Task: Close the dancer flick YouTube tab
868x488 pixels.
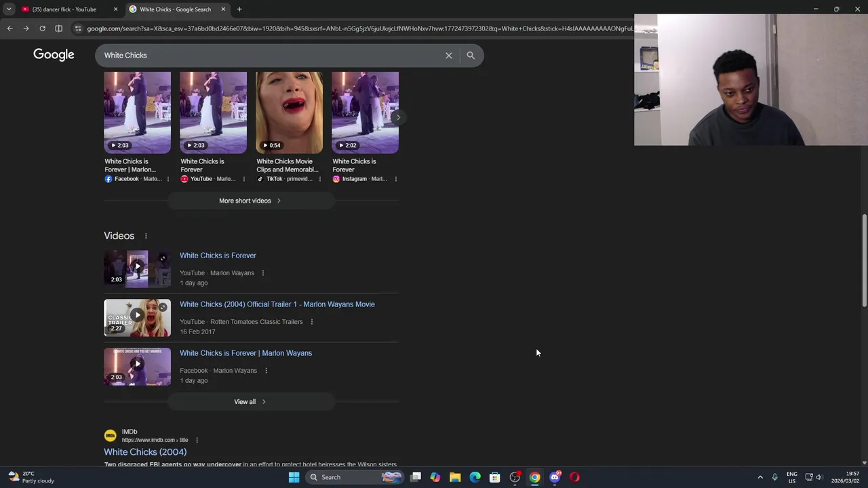Action: pyautogui.click(x=115, y=9)
